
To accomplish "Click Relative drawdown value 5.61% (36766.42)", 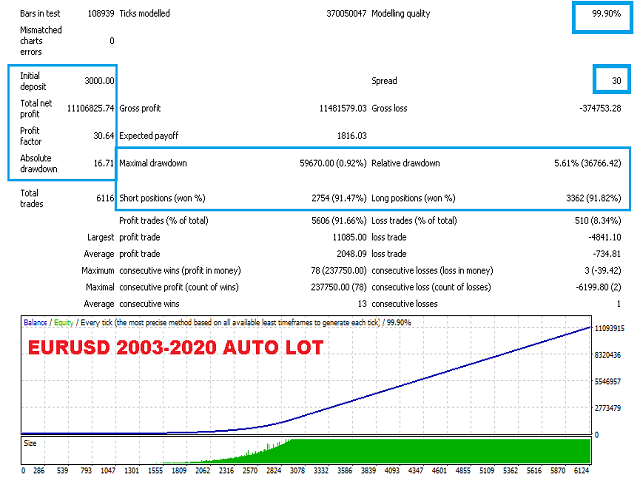I will tap(587, 163).
